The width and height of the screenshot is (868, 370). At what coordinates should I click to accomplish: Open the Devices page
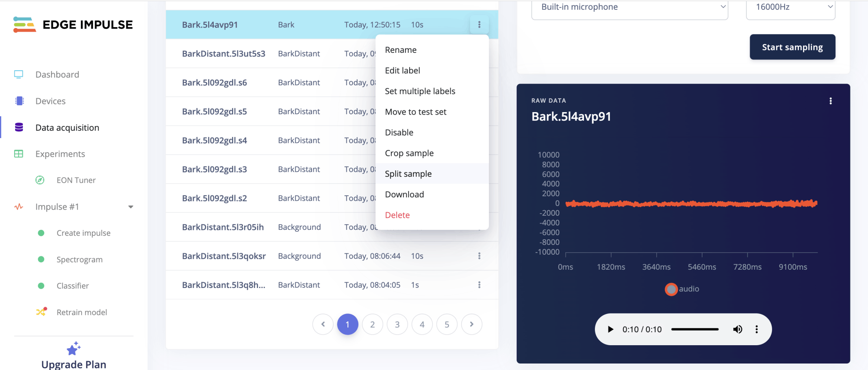[50, 101]
